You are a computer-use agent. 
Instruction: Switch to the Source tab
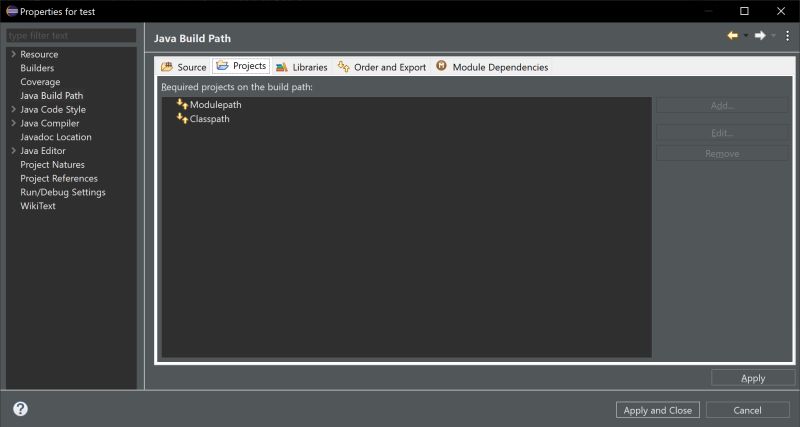184,67
